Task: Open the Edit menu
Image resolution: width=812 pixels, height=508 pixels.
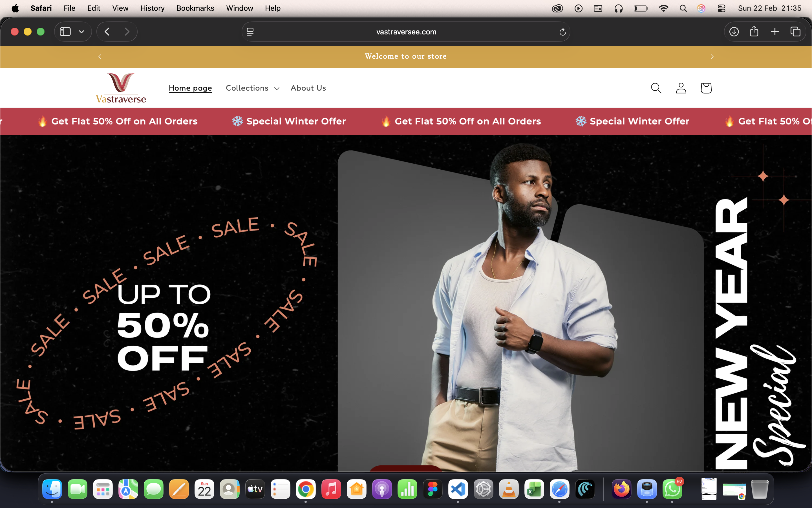Action: (x=94, y=8)
